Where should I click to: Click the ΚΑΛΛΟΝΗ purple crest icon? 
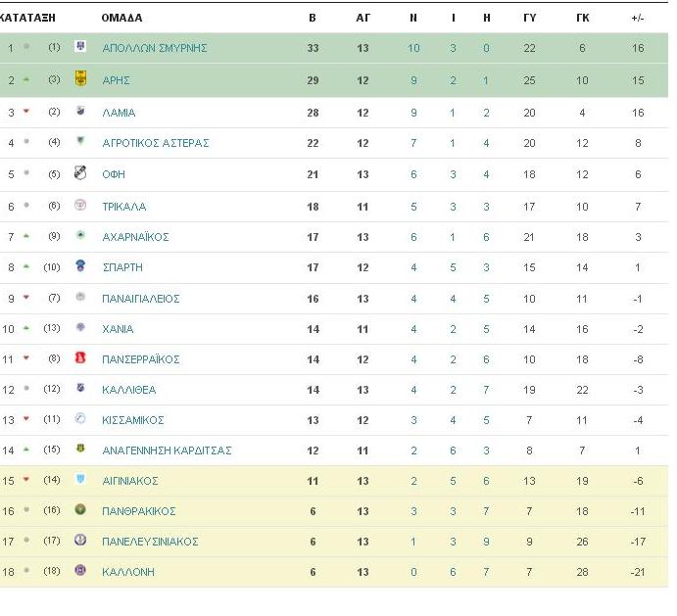pyautogui.click(x=80, y=570)
